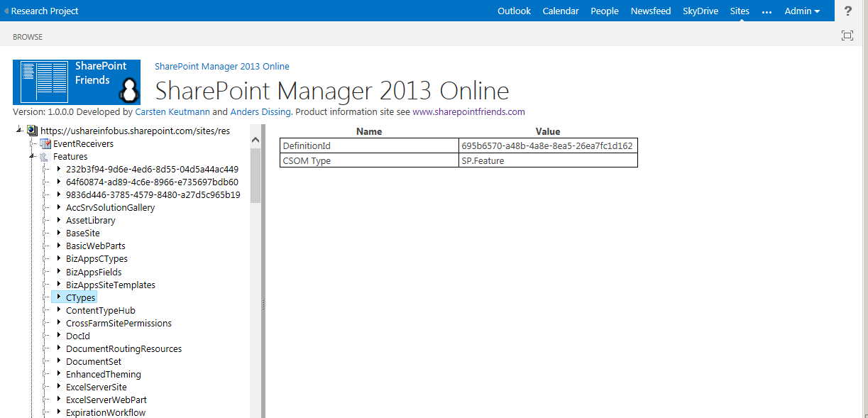The image size is (868, 418).
Task: Click the tree scrollbar up arrow
Action: click(256, 141)
